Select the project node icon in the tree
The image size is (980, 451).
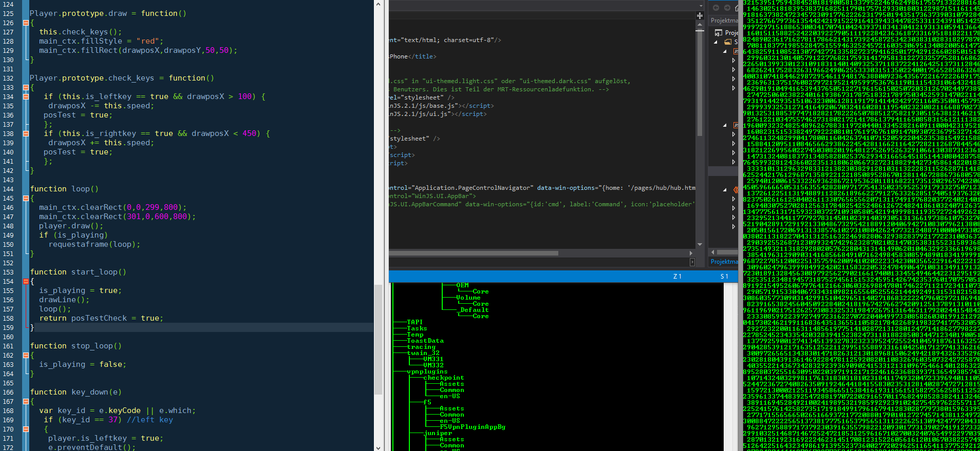pyautogui.click(x=719, y=33)
